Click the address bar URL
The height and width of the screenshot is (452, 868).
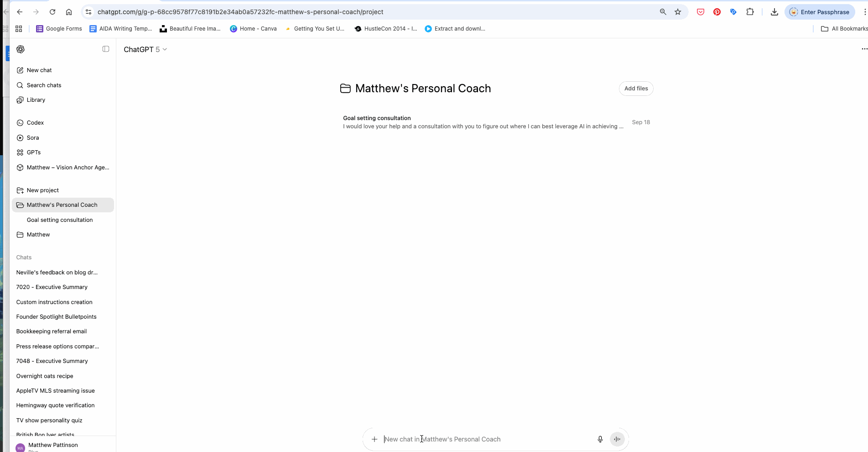tap(240, 12)
